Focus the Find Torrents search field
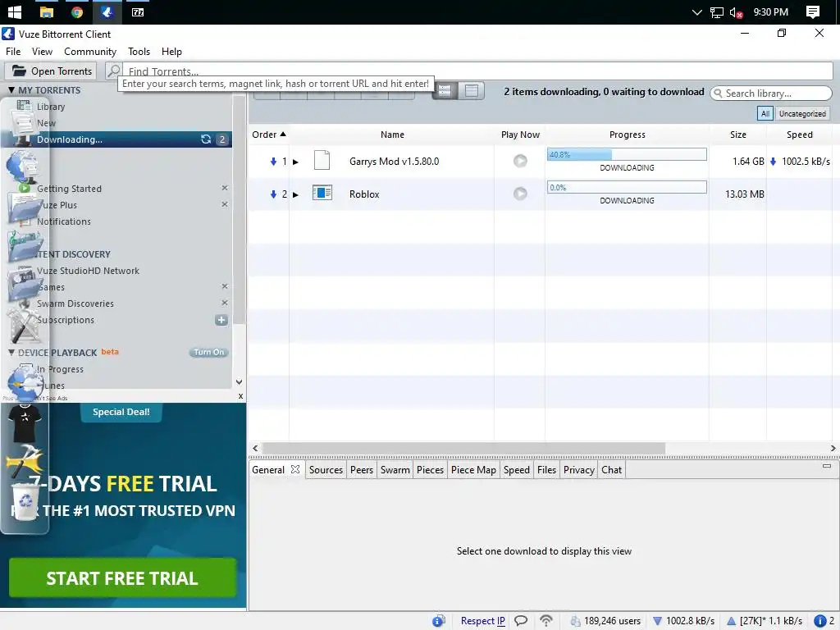 [477, 71]
